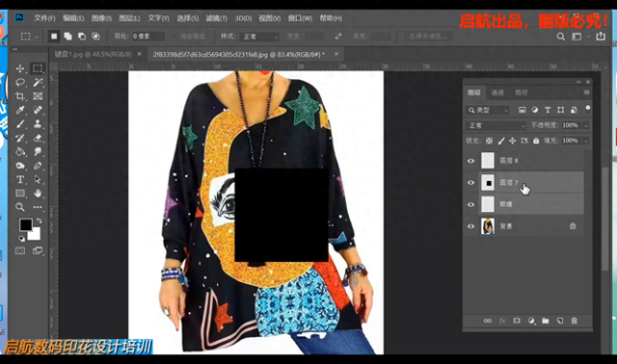Add a new adjustment layer
The width and height of the screenshot is (617, 364).
(531, 321)
